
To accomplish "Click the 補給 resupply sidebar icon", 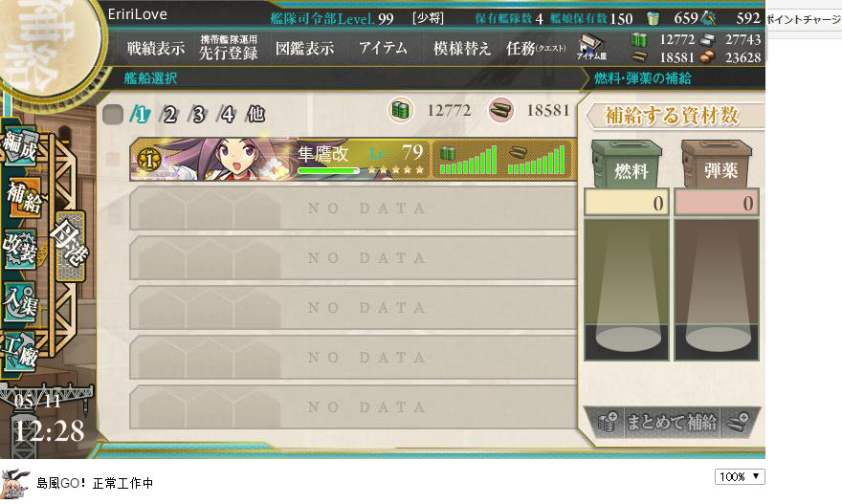I will click(23, 197).
